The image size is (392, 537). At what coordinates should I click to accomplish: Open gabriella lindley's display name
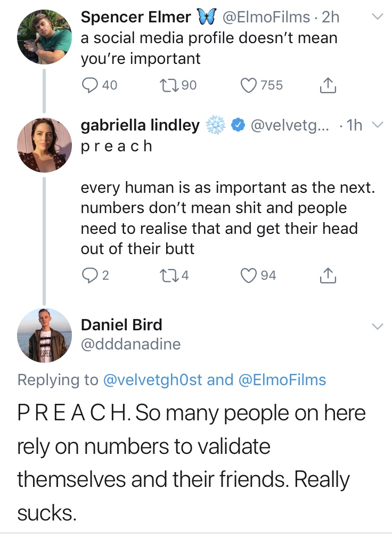141,125
